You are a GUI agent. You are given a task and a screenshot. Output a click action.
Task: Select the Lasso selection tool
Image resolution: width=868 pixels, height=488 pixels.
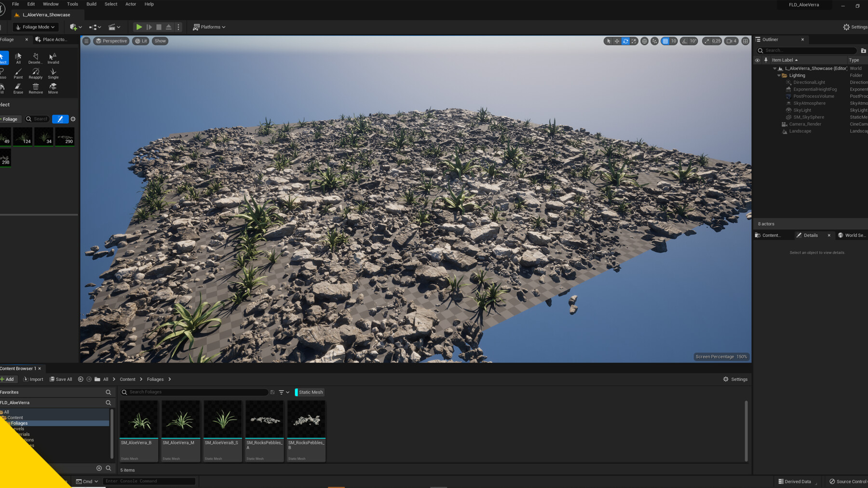pos(3,72)
